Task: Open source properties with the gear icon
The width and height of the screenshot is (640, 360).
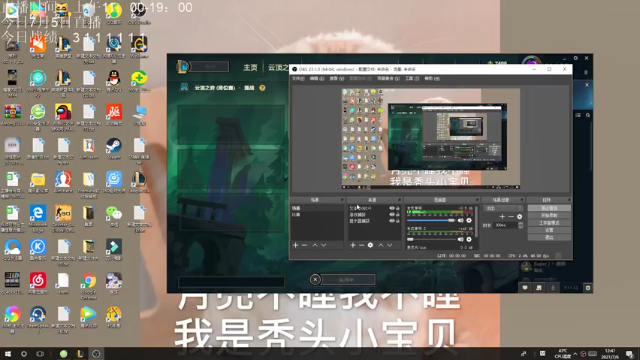Action: click(x=370, y=245)
